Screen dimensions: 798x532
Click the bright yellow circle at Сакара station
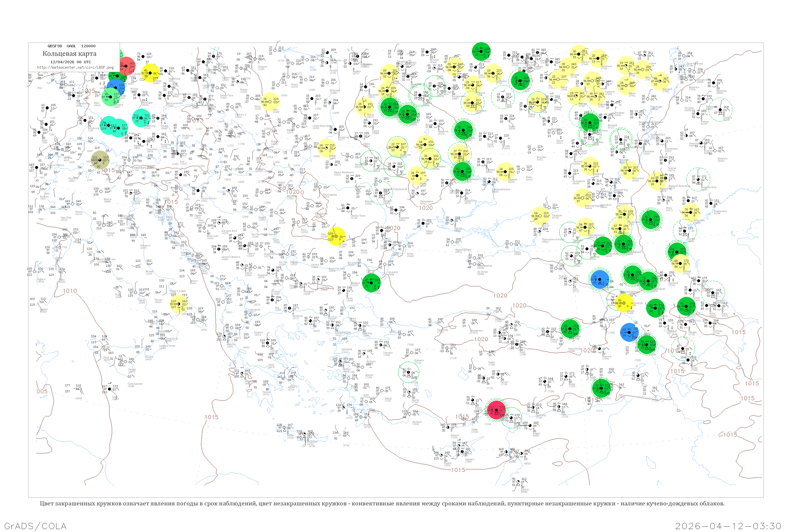pyautogui.click(x=624, y=303)
